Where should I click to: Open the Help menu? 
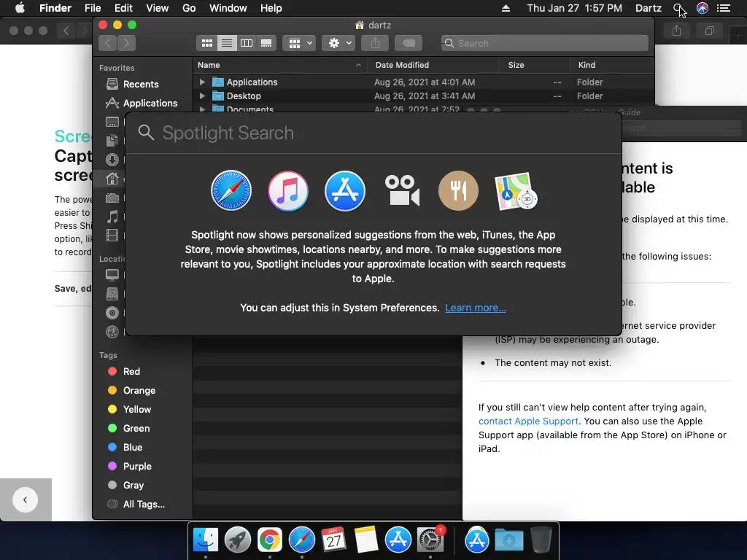click(271, 8)
